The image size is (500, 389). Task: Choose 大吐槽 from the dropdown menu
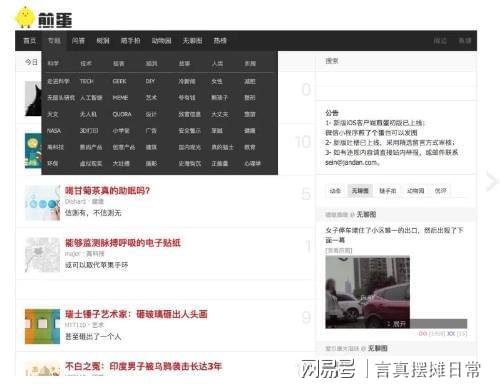click(121, 164)
